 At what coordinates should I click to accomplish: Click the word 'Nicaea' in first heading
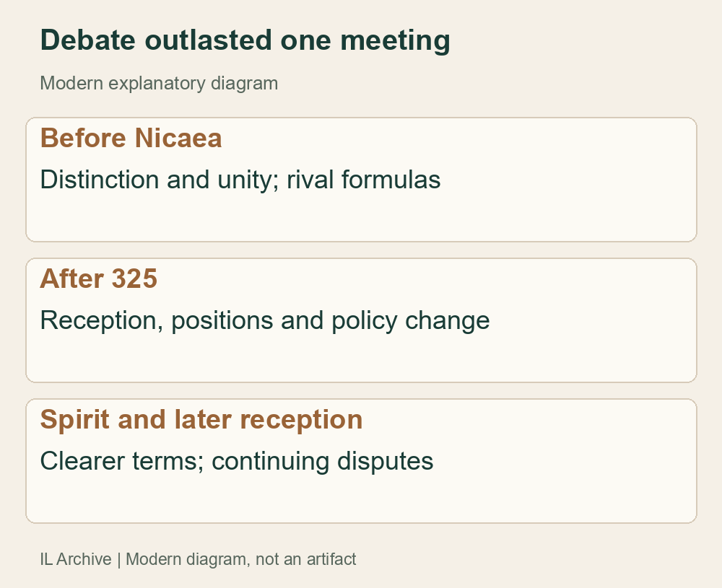coord(178,138)
